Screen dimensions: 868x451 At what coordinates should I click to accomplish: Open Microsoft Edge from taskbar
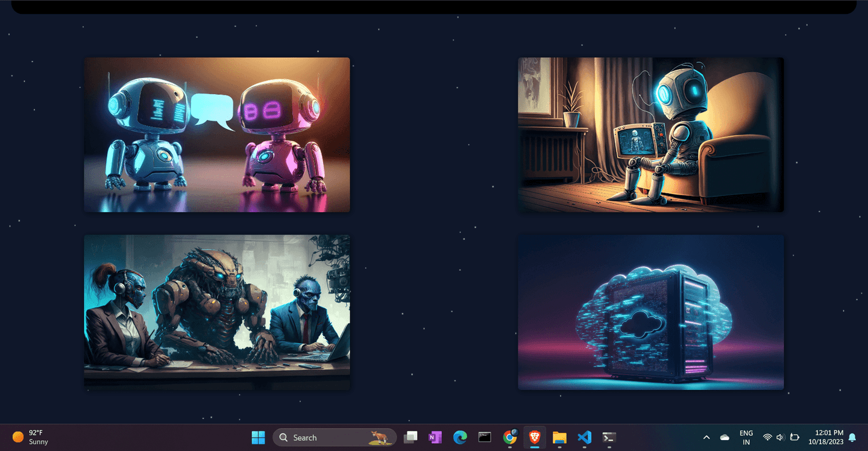point(460,437)
